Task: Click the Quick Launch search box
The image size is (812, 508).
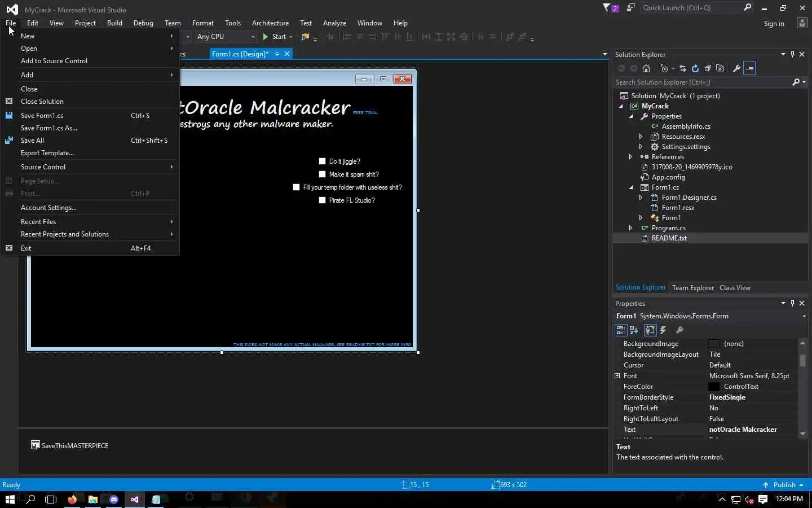Action: click(x=691, y=8)
